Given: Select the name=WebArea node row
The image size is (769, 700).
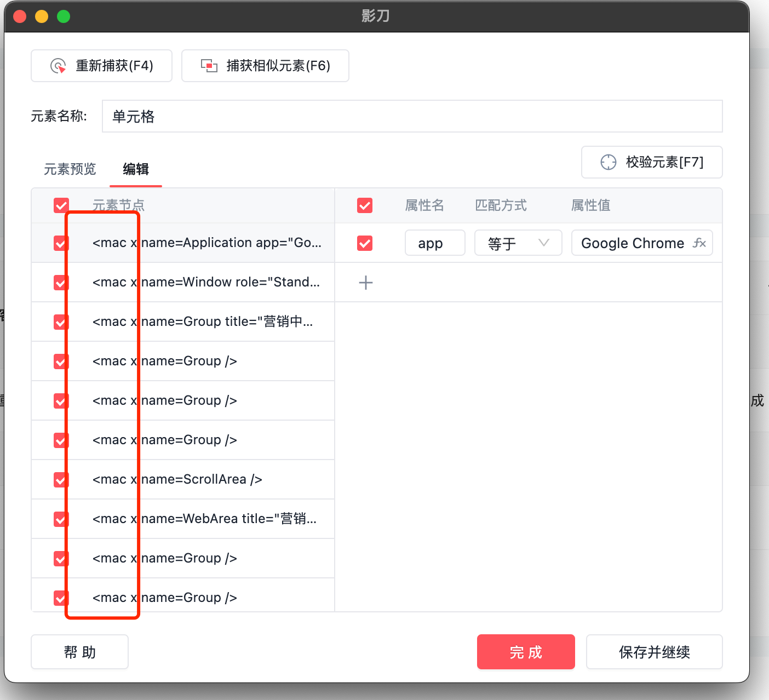Looking at the screenshot, I should [183, 519].
